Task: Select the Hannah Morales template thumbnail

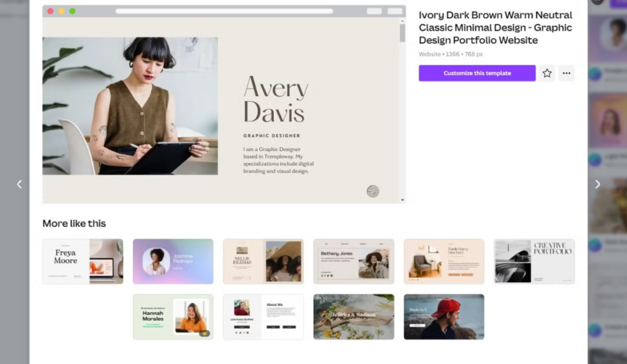Action: coord(173,317)
